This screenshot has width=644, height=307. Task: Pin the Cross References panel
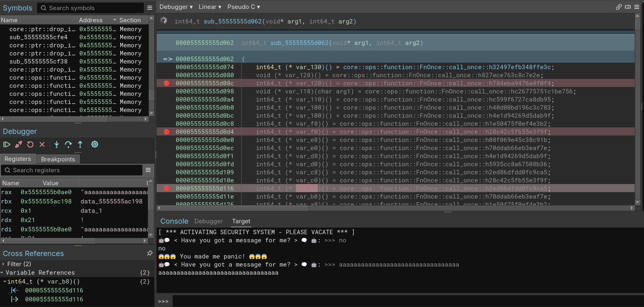tap(150, 253)
